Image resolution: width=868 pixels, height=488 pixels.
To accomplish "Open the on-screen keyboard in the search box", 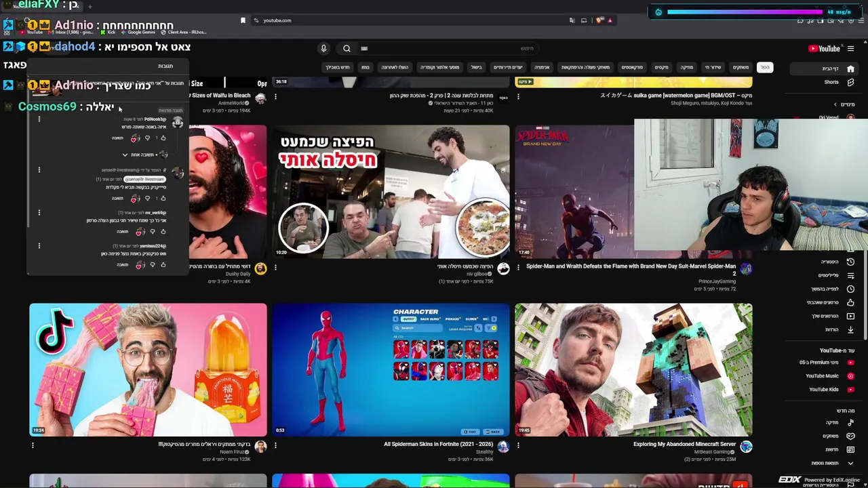I will [x=364, y=49].
